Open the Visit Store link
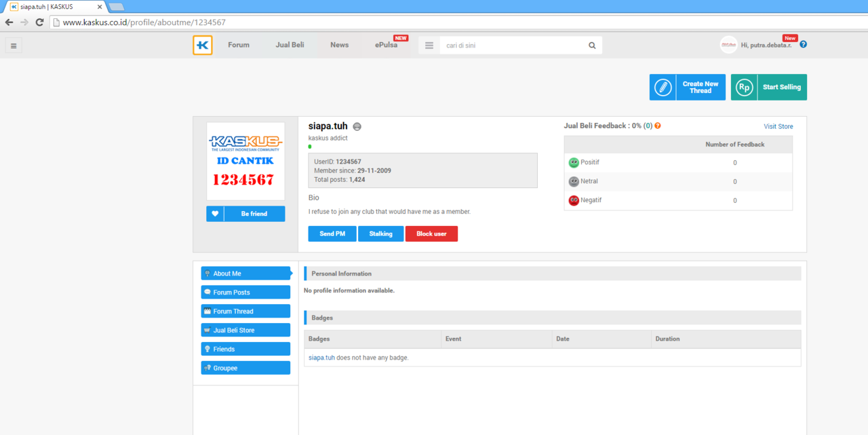This screenshot has width=868, height=435. [778, 126]
